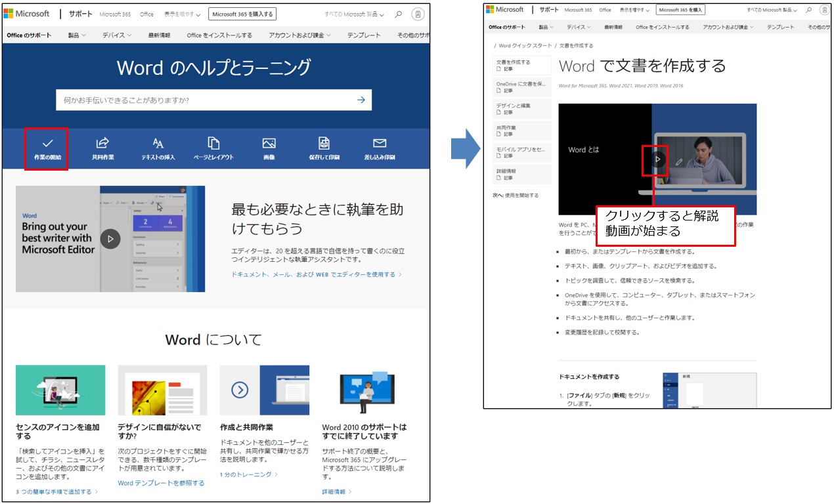The width and height of the screenshot is (834, 504).
Task: Select 画像 picture icon in blue bar
Action: point(269,143)
